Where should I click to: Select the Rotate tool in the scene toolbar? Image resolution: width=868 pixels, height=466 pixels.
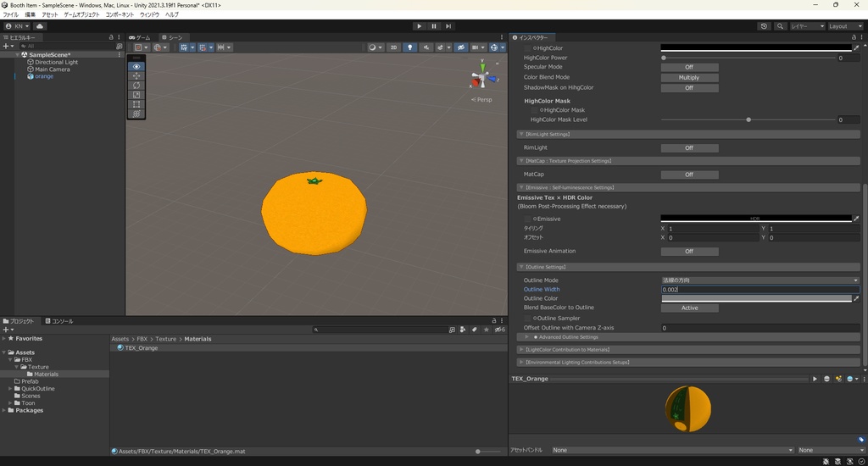136,86
